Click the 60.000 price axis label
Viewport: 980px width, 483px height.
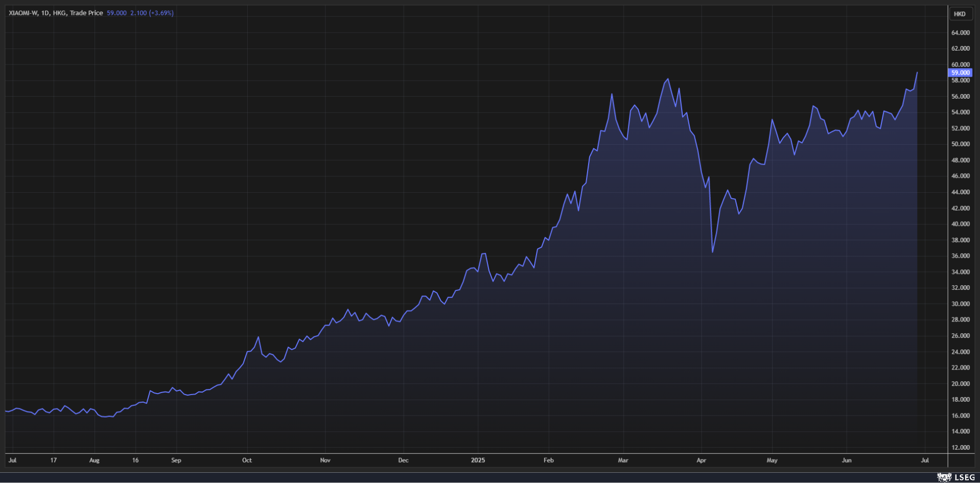click(x=960, y=64)
